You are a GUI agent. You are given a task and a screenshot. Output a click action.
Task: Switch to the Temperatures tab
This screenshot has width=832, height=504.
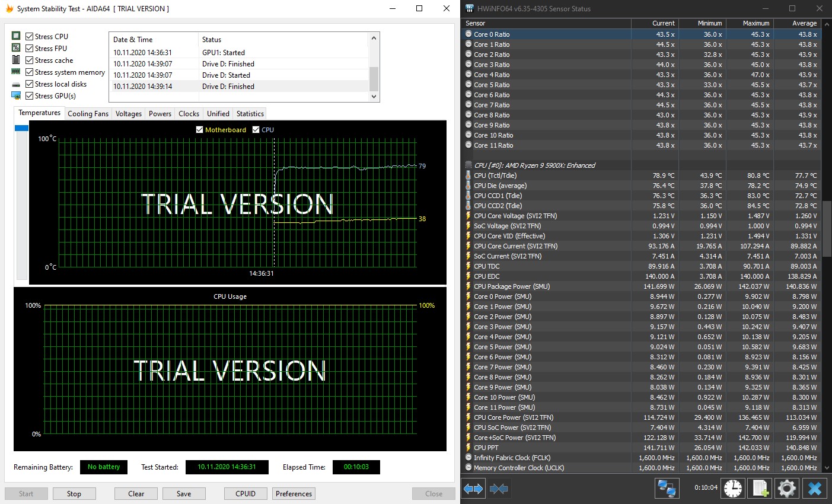point(40,113)
